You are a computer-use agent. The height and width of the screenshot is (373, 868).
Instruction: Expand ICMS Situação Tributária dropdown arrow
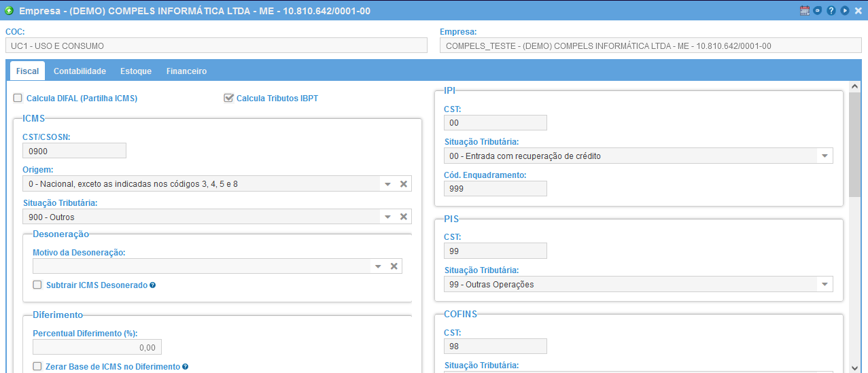tap(387, 217)
